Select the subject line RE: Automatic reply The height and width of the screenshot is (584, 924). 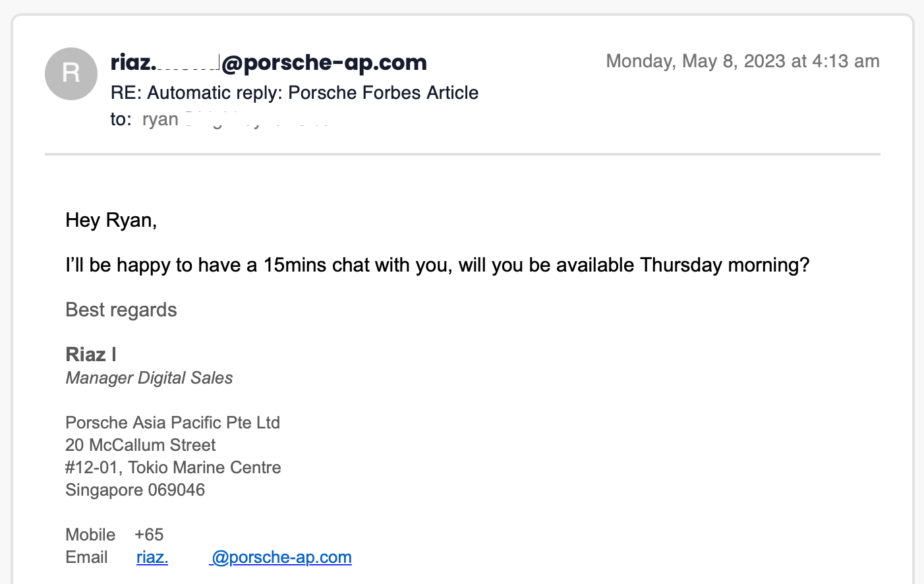pos(295,93)
